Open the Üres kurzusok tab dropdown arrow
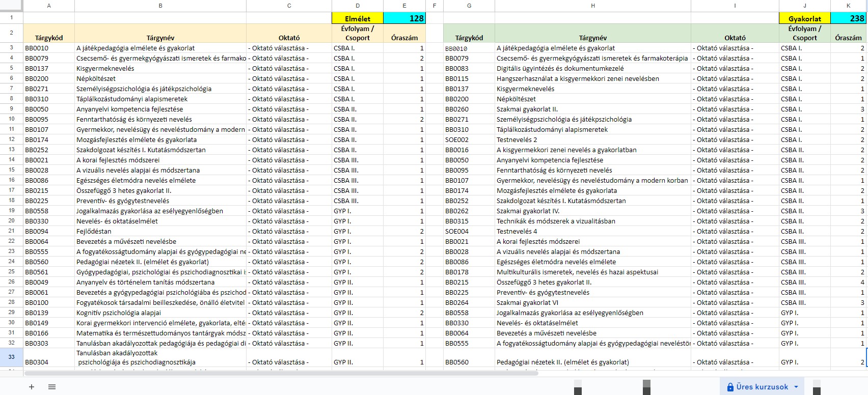Screen dimensions: 868x395 (x=796, y=387)
